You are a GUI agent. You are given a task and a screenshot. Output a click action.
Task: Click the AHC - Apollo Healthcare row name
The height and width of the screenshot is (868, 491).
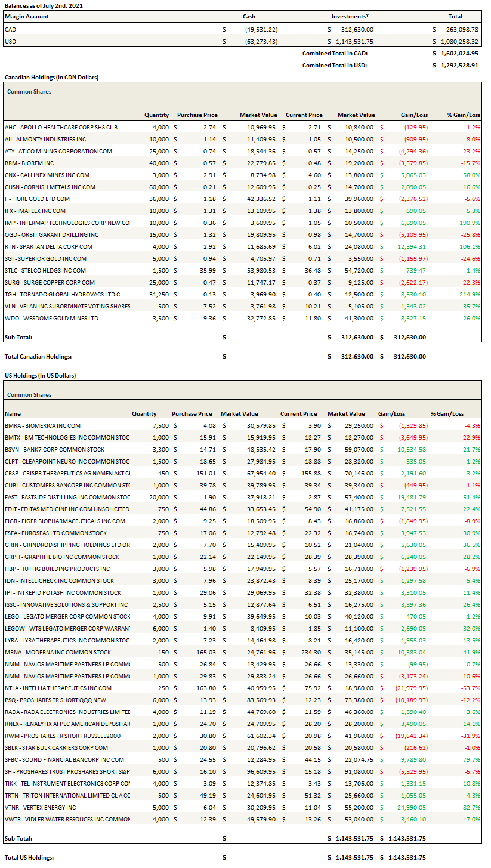coord(61,127)
